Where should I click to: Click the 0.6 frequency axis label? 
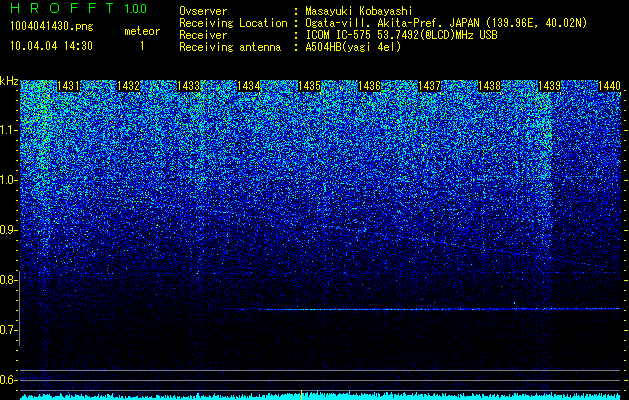[8, 380]
